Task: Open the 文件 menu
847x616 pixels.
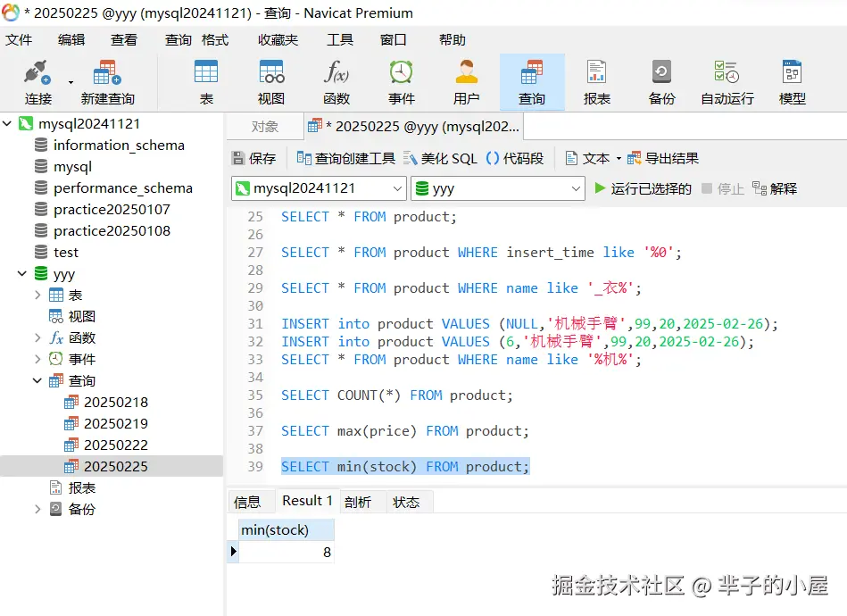Action: (x=19, y=40)
